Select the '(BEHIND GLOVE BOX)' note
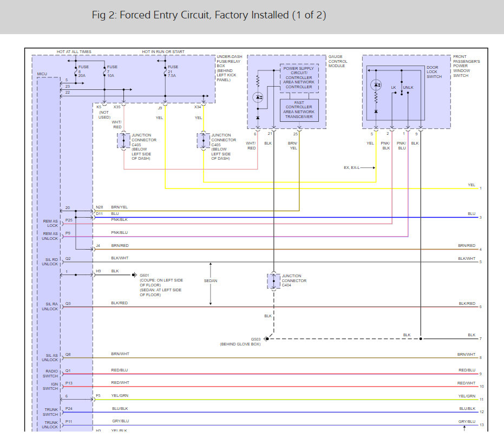The image size is (504, 444). (240, 344)
